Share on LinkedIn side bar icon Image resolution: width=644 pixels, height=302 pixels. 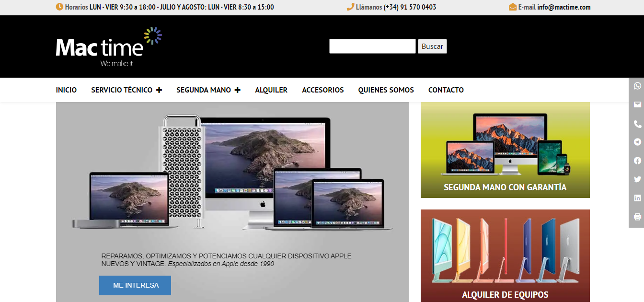(x=637, y=198)
